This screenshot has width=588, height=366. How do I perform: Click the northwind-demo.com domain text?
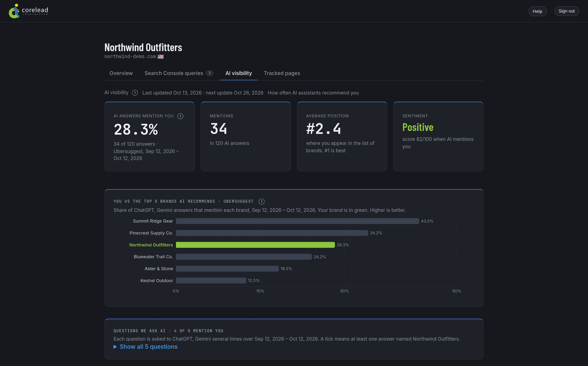[x=130, y=56]
